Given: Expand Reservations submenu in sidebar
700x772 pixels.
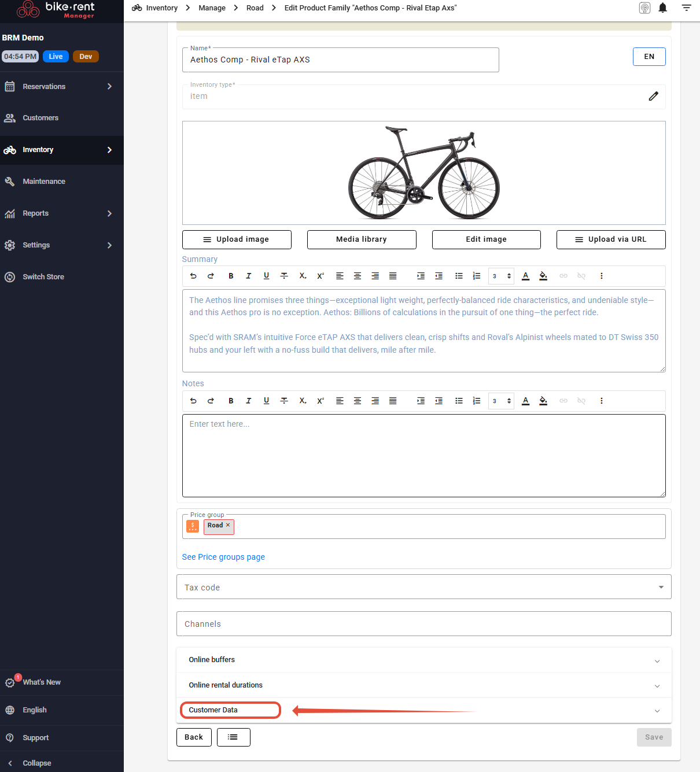Looking at the screenshot, I should click(109, 86).
